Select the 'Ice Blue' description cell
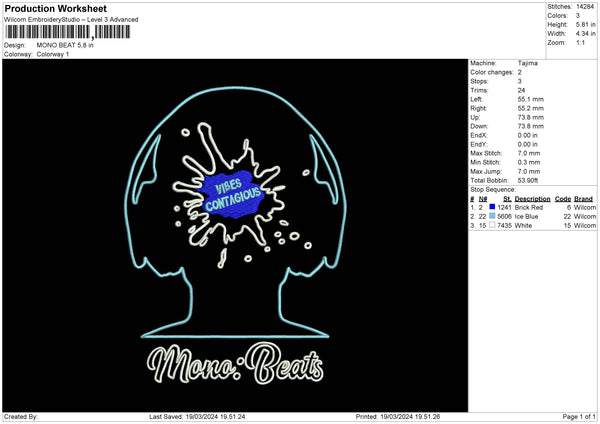Screen dimensions: 600x424 click(x=526, y=216)
